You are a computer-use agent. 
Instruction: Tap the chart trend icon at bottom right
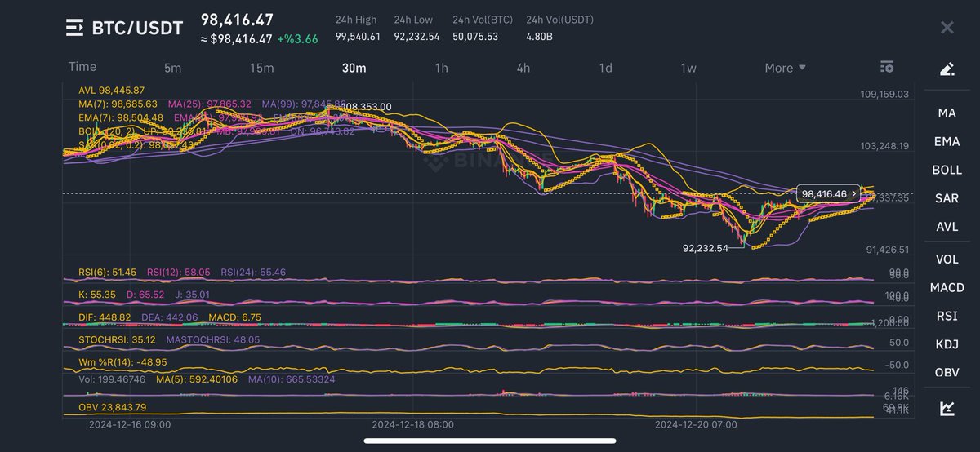947,409
